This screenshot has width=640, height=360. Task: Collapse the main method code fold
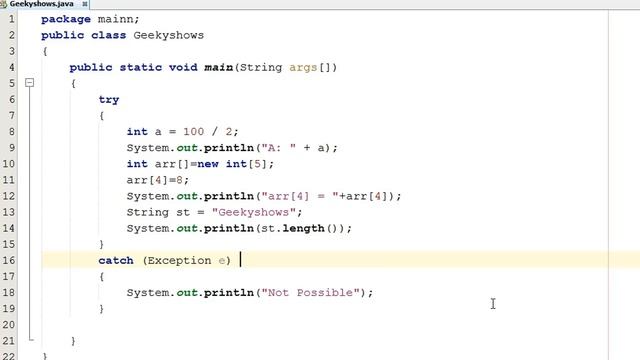coord(29,83)
